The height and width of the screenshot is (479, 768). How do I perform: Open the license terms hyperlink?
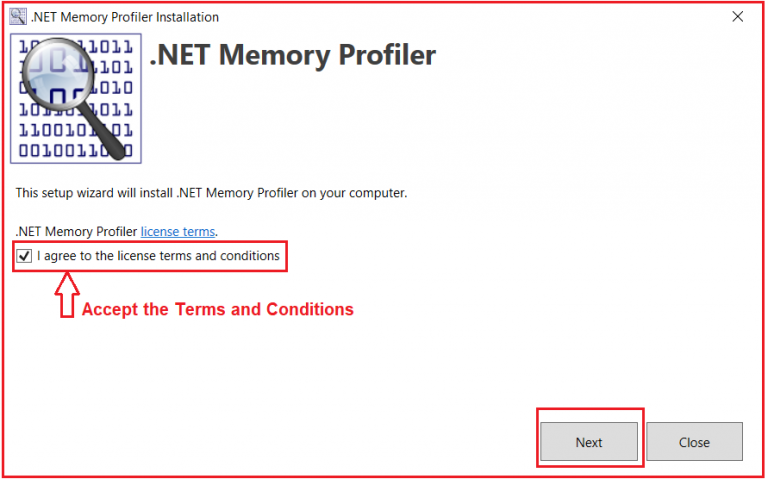coord(178,231)
